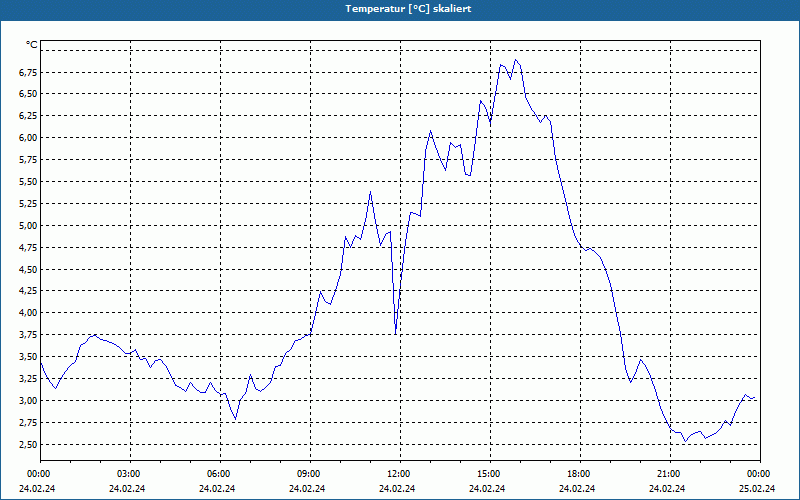Viewport: 800px width, 500px height.
Task: Select the 24.02.24 date under 12:00
Action: click(x=397, y=489)
